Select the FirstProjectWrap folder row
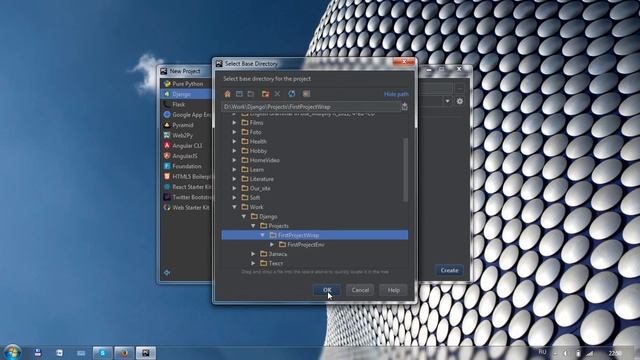 tap(314, 235)
